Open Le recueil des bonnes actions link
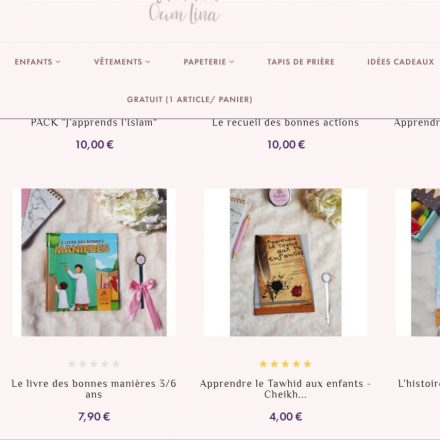The width and height of the screenshot is (440, 440). point(286,123)
